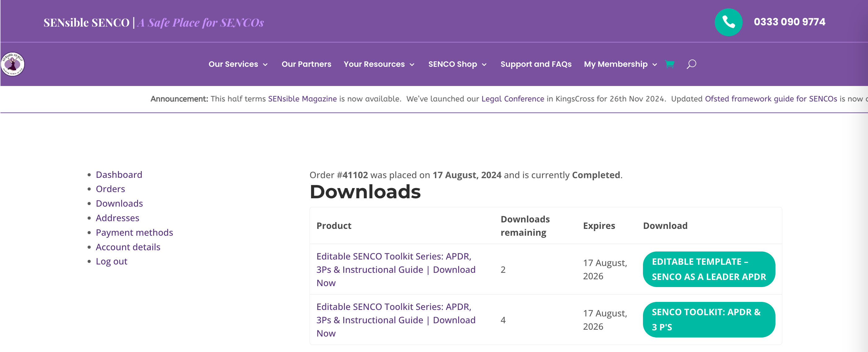The height and width of the screenshot is (352, 868).
Task: Click the search magnifier icon
Action: pos(691,64)
